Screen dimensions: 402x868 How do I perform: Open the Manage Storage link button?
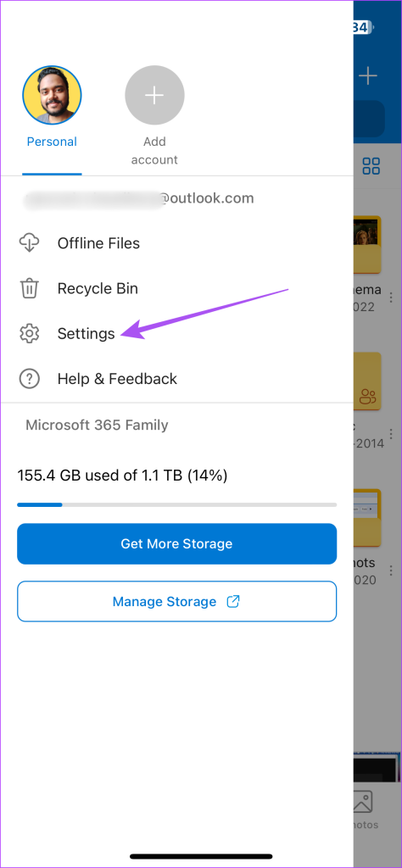176,601
